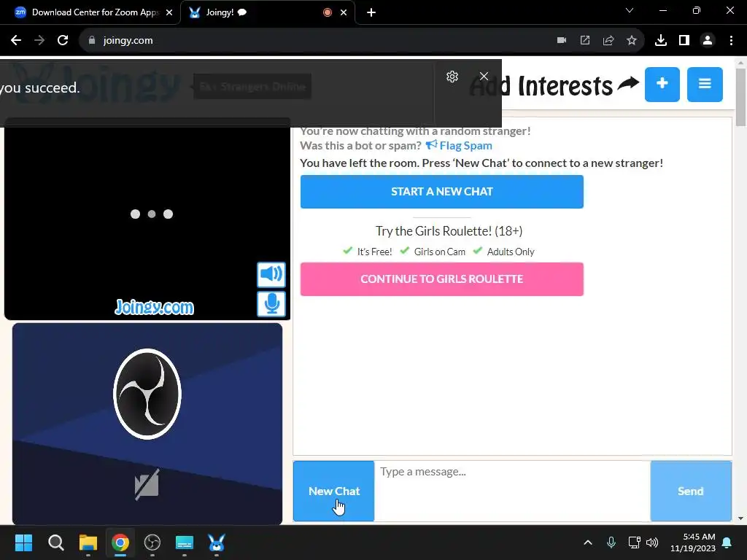This screenshot has height=560, width=747.
Task: Open network status tray icon
Action: point(634,542)
